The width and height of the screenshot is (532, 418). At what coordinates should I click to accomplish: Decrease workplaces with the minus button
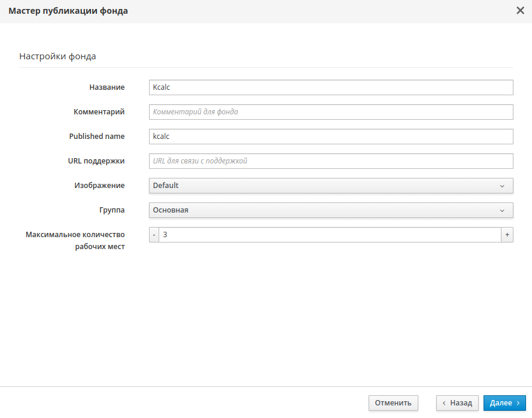click(154, 235)
